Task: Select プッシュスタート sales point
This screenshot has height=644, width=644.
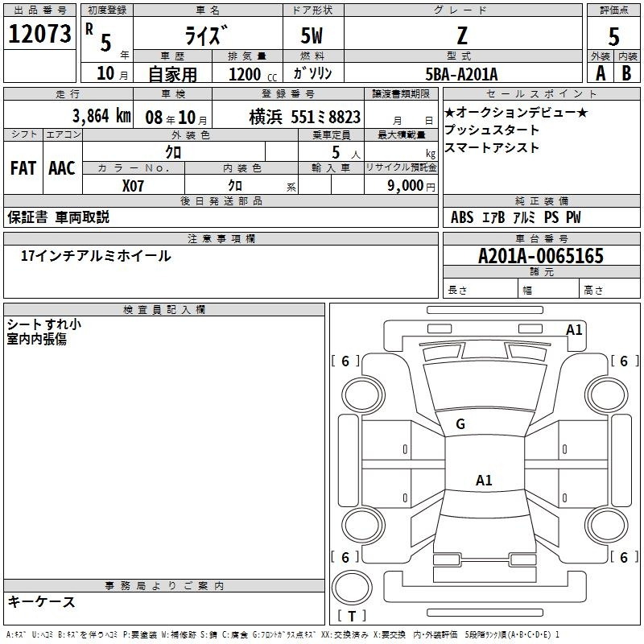Action: [x=492, y=130]
